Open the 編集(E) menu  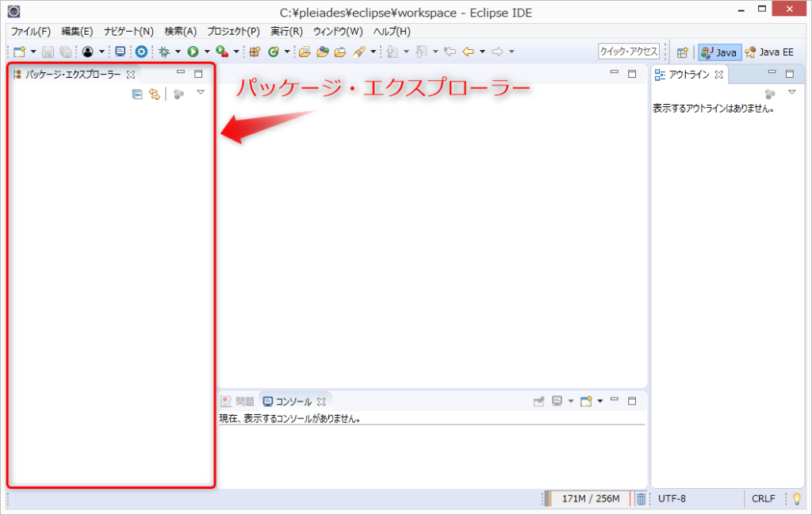(77, 31)
